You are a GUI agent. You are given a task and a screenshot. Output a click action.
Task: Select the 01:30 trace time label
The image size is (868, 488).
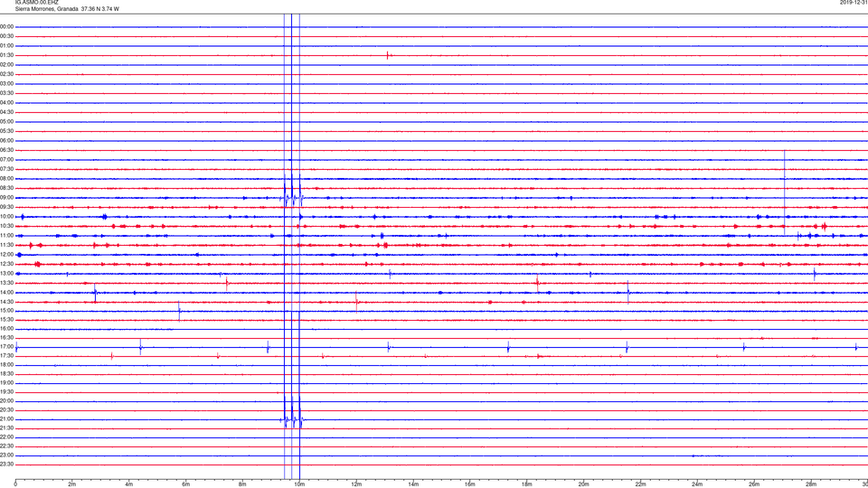(x=6, y=55)
